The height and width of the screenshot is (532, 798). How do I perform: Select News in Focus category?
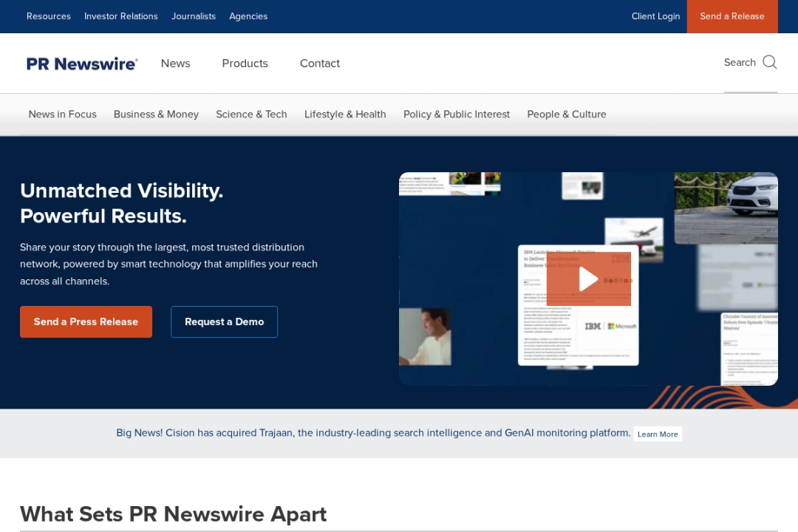[62, 115]
